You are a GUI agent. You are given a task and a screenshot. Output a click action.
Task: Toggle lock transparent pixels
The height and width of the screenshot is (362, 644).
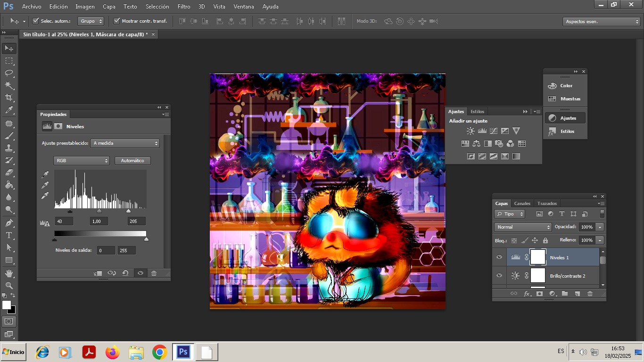(514, 240)
